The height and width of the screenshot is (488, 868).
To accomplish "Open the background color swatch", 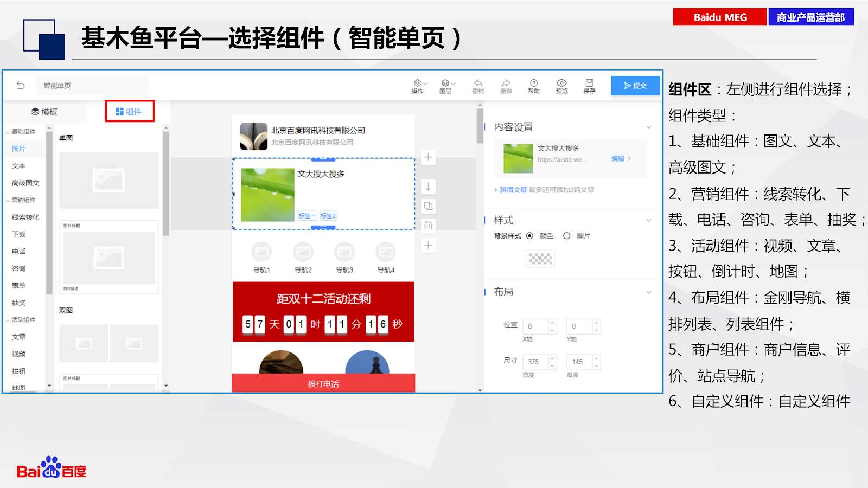I will (x=540, y=259).
